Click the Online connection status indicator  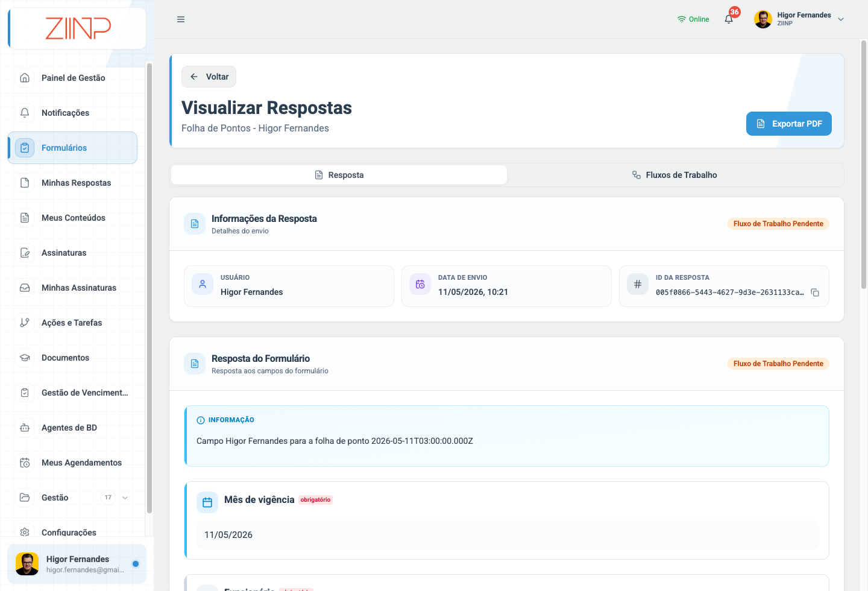point(693,19)
